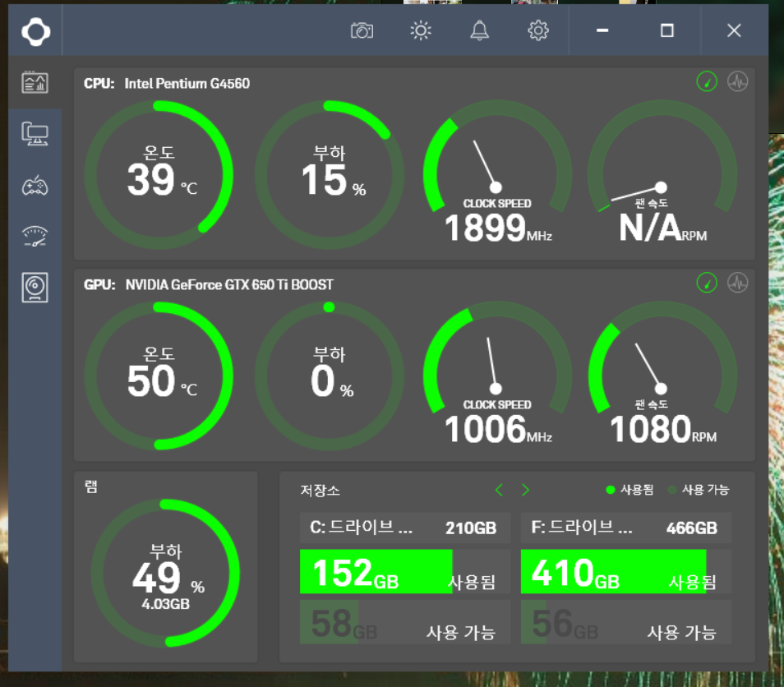Image resolution: width=784 pixels, height=687 pixels.
Task: Open the PC build info sidebar icon
Action: (x=35, y=134)
